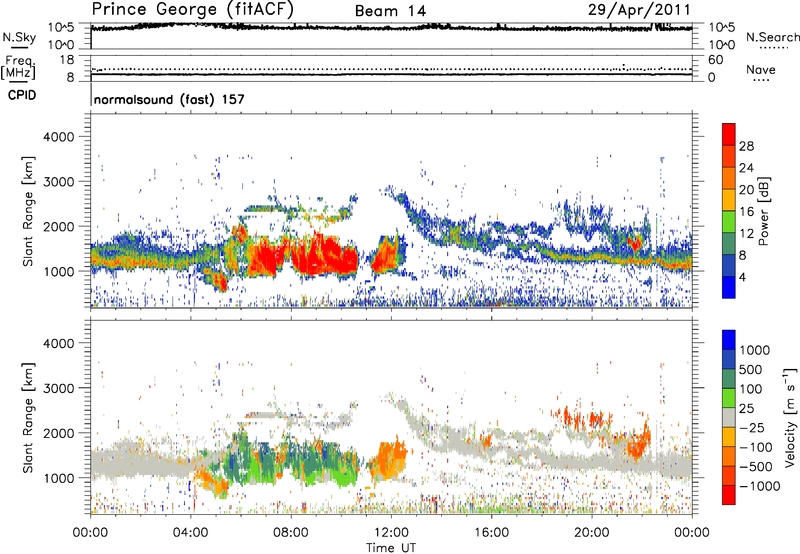Select the "Beam 14" label
800x554 pixels.
point(390,11)
